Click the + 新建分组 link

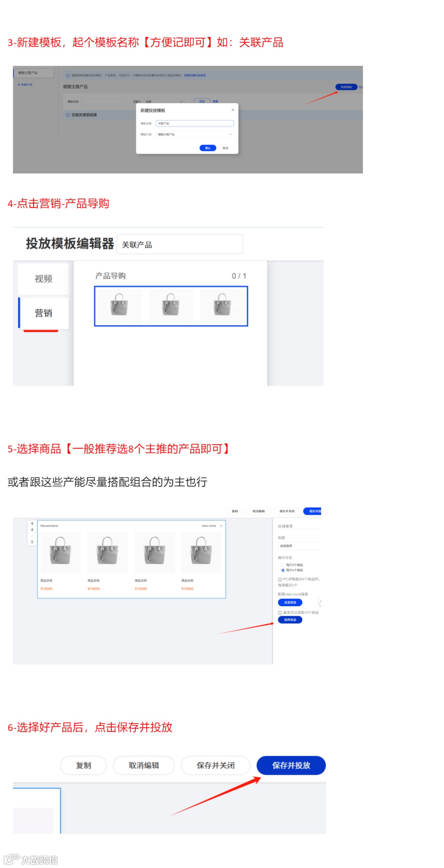coord(25,85)
